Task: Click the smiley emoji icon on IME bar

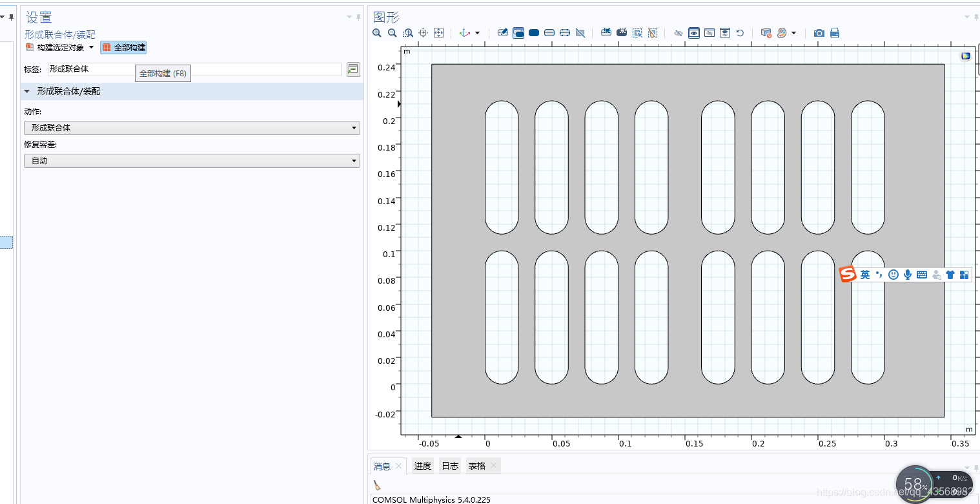Action: 893,275
